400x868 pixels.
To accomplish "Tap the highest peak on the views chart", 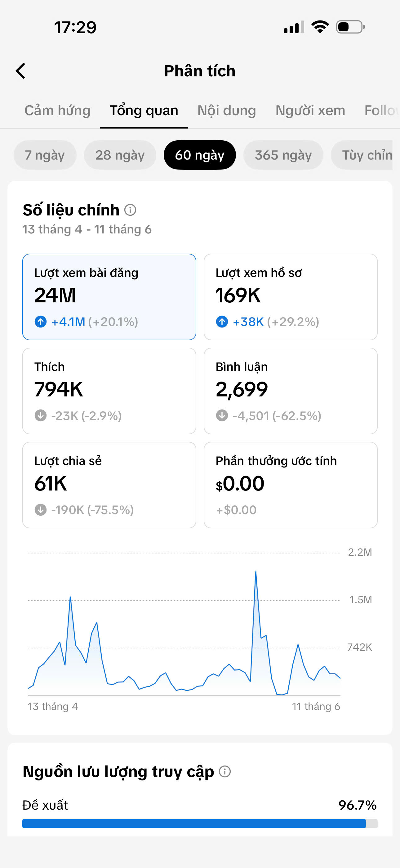I will click(256, 572).
